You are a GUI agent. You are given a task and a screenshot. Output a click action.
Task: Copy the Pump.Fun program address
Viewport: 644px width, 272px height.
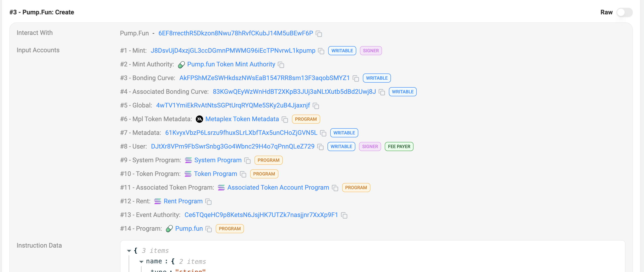click(x=319, y=34)
